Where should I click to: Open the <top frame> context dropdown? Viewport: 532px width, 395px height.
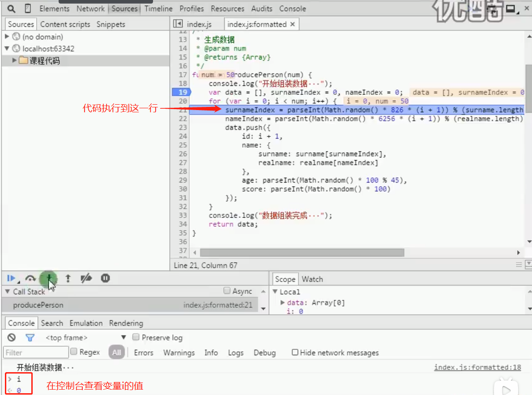pyautogui.click(x=86, y=338)
